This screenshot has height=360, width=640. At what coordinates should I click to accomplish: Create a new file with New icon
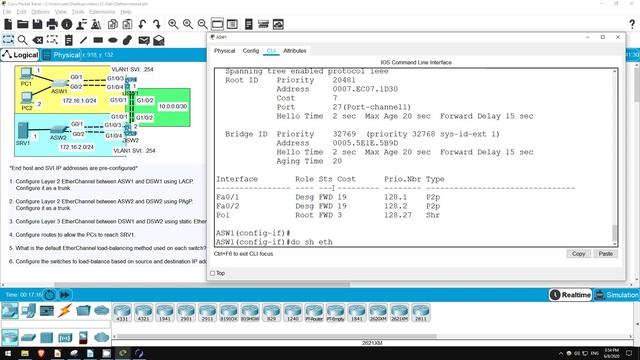(x=8, y=24)
